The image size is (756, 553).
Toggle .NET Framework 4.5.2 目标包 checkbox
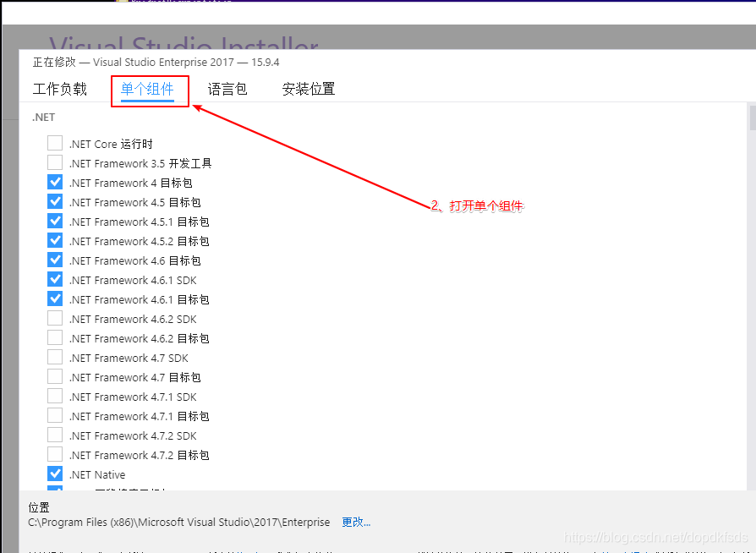[55, 241]
